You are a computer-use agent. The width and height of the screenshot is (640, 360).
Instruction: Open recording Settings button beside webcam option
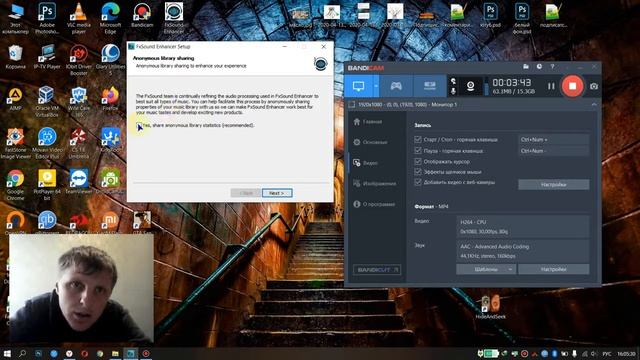point(553,184)
